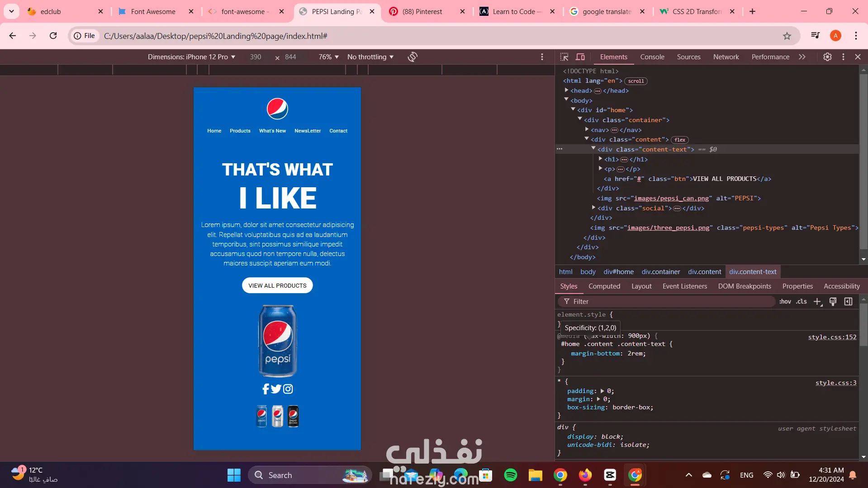Toggle element state :hov
Viewport: 868px width, 488px height.
tap(785, 302)
